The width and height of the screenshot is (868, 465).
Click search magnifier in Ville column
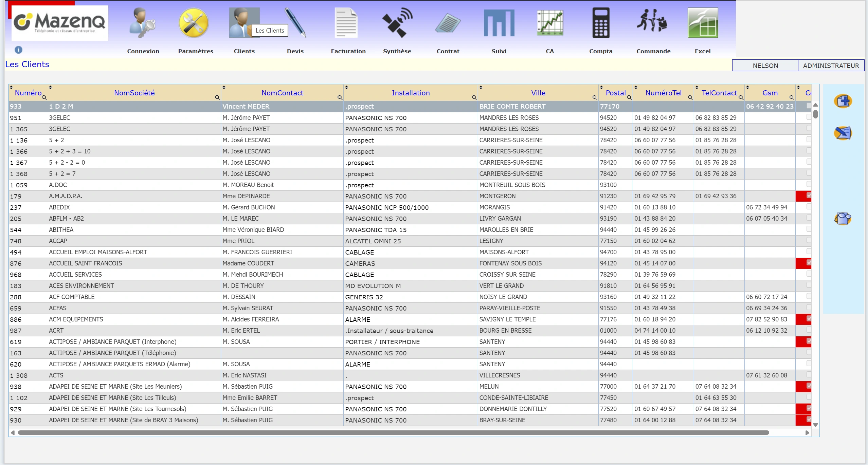click(595, 97)
